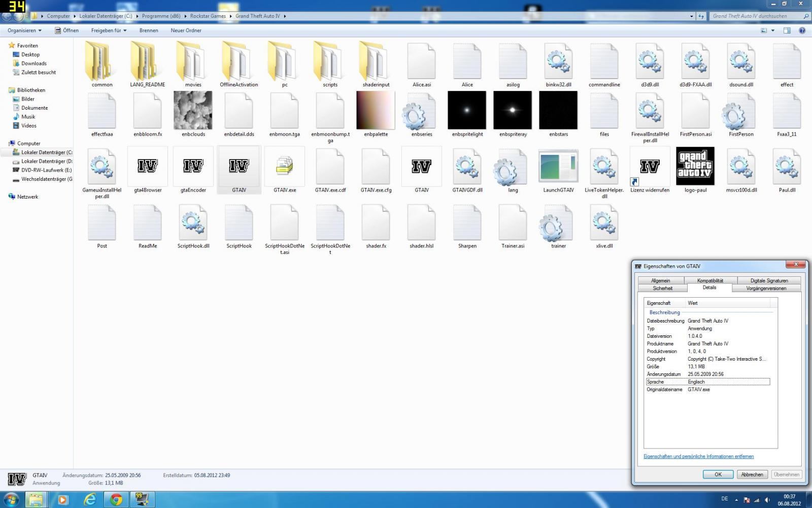Click Abbrechen in properties dialog
Viewport: 812px width, 508px height.
752,474
